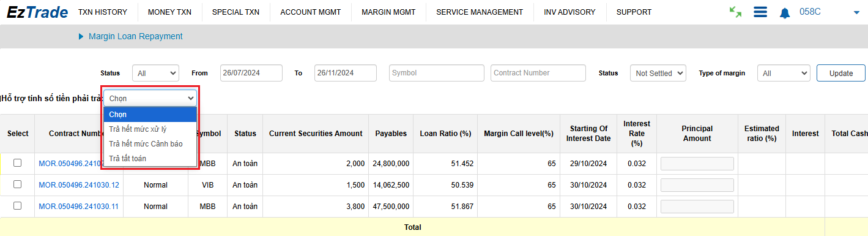Click the From date field
The image size is (868, 236).
(251, 73)
